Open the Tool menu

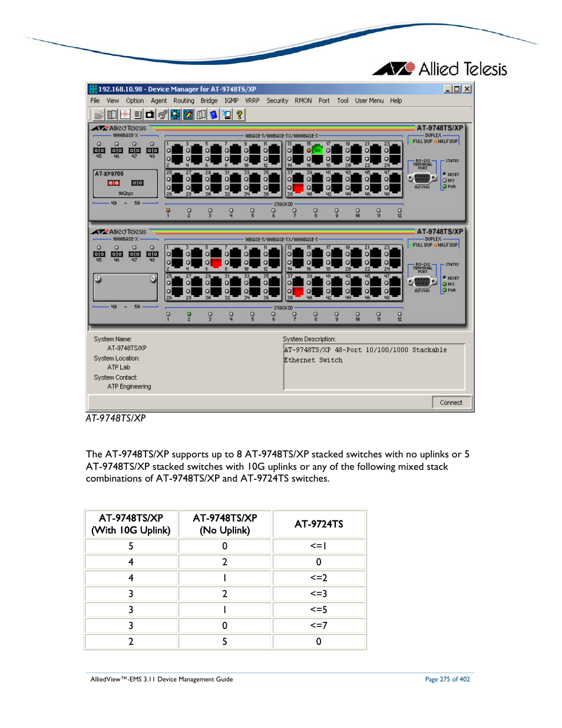click(x=343, y=101)
